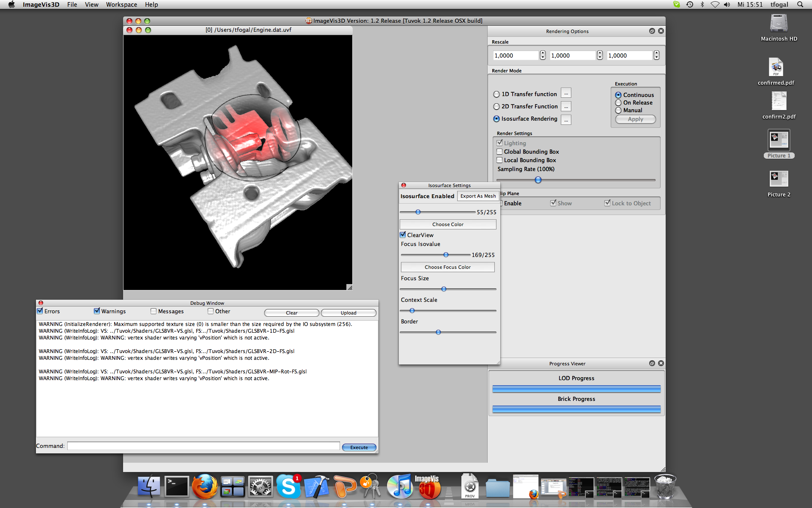Select the Picture 2 desktop file
Image resolution: width=812 pixels, height=508 pixels.
(x=779, y=183)
